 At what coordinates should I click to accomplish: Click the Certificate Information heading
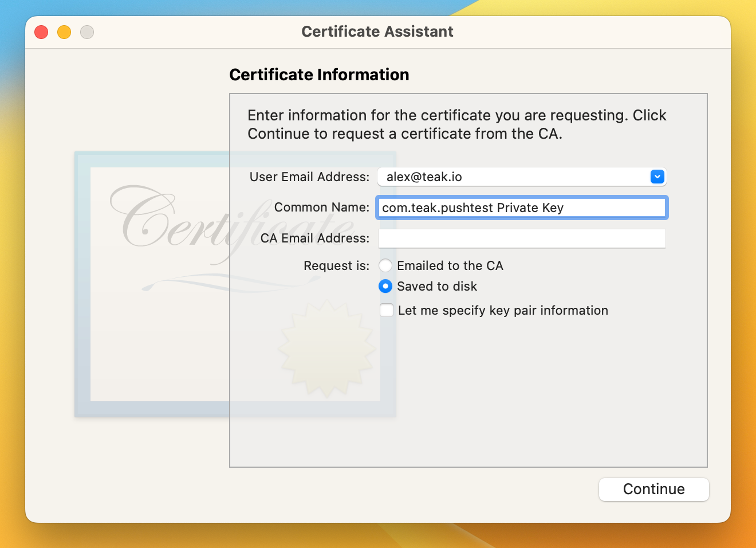coord(319,75)
